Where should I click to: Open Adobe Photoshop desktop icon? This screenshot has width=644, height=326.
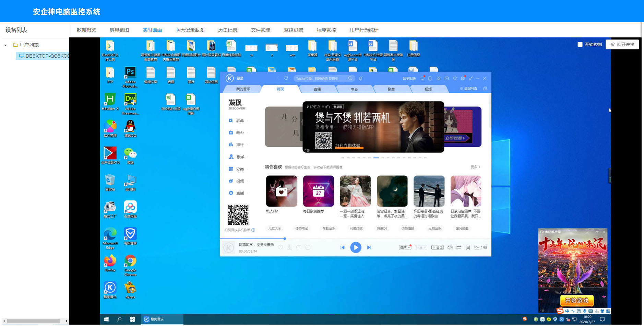pyautogui.click(x=130, y=77)
